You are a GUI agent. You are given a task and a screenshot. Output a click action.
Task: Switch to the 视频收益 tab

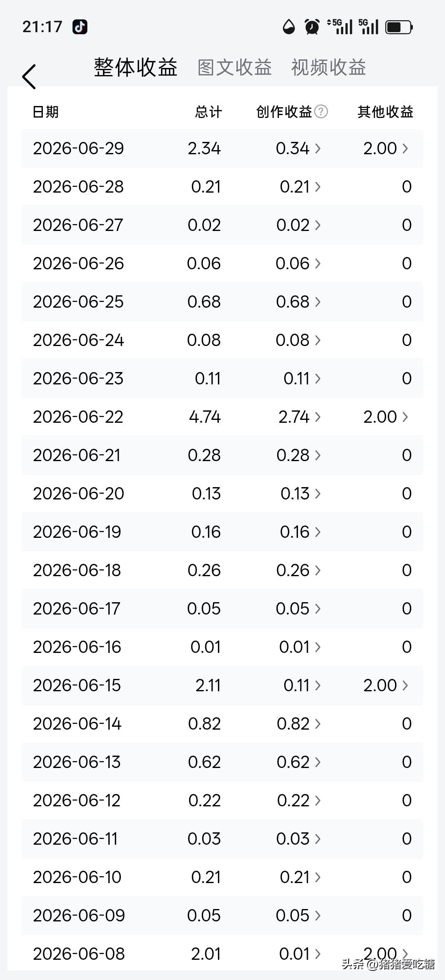(x=328, y=67)
